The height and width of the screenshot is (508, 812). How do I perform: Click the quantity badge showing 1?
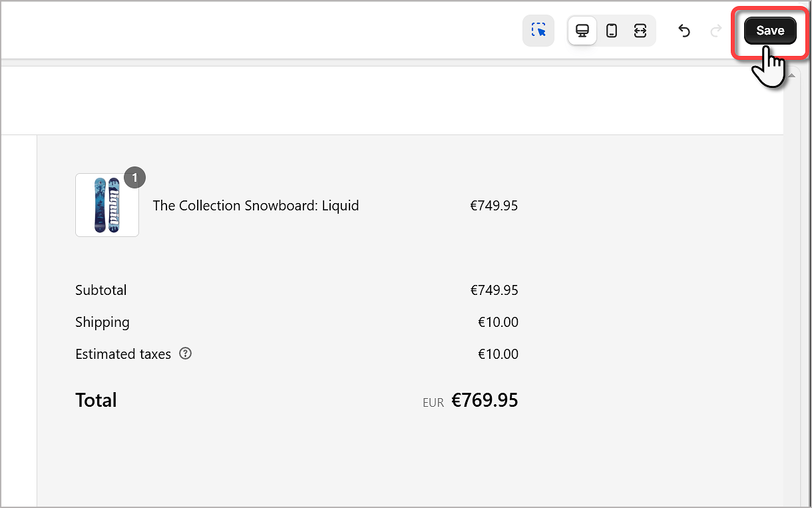134,178
